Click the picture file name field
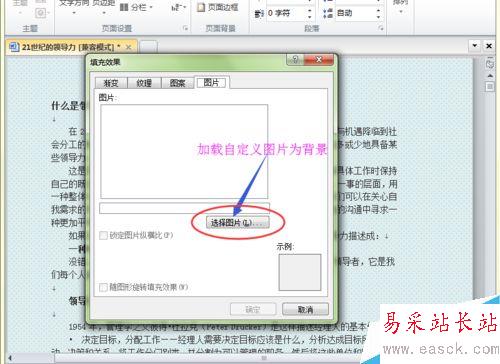 tap(184, 208)
